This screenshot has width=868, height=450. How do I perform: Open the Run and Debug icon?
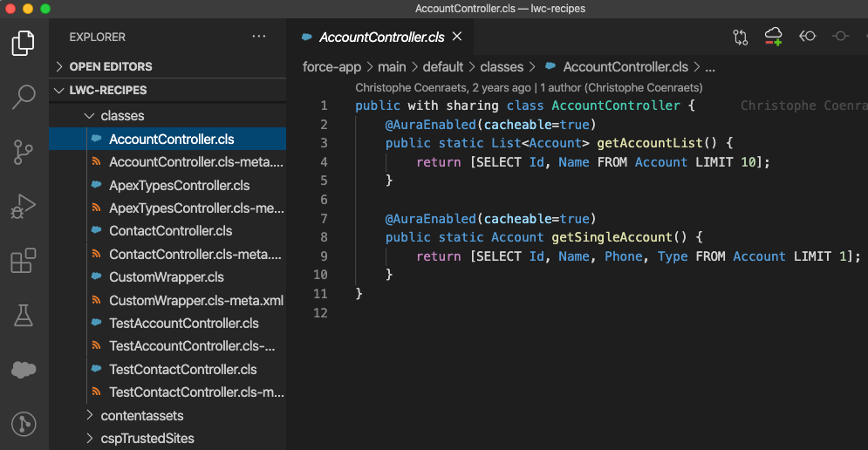point(24,207)
